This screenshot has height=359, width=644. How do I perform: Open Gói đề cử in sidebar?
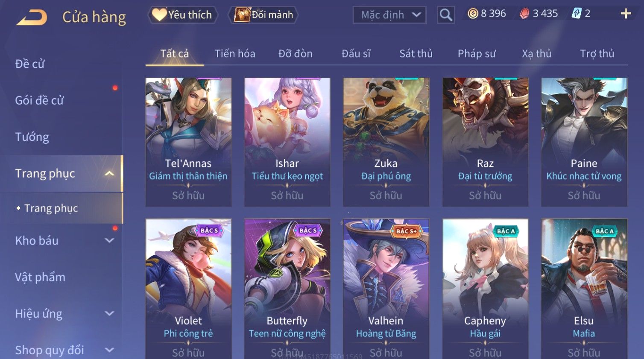39,100
